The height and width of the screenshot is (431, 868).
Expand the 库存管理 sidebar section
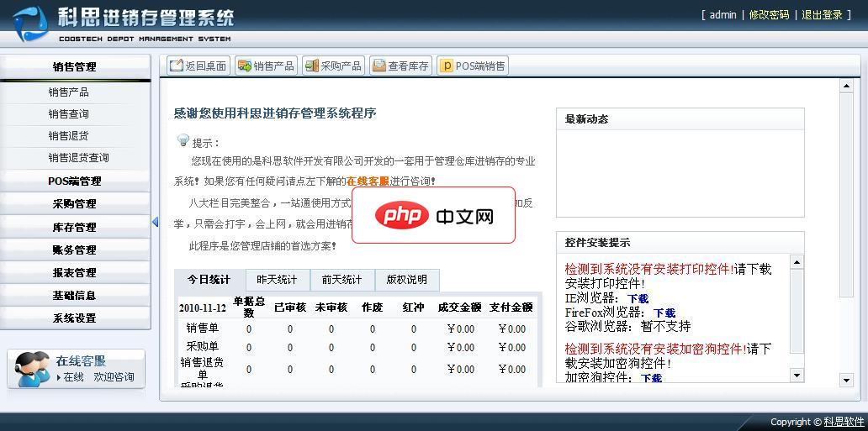tap(75, 227)
